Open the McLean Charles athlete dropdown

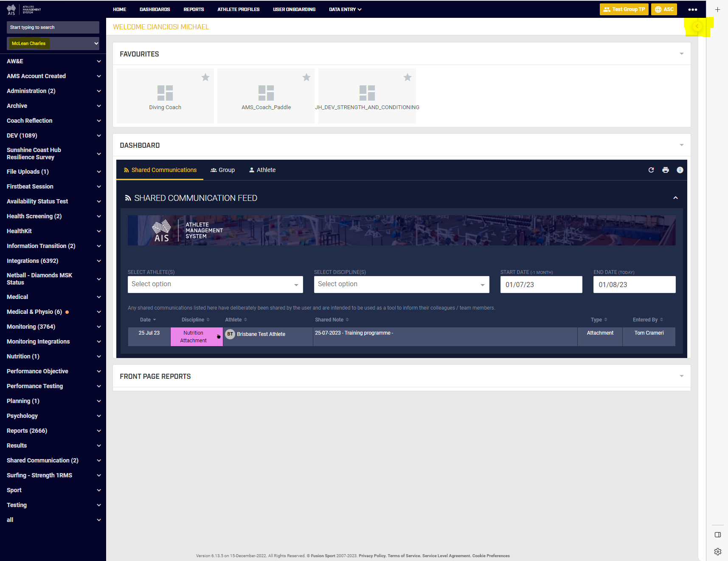pos(53,43)
